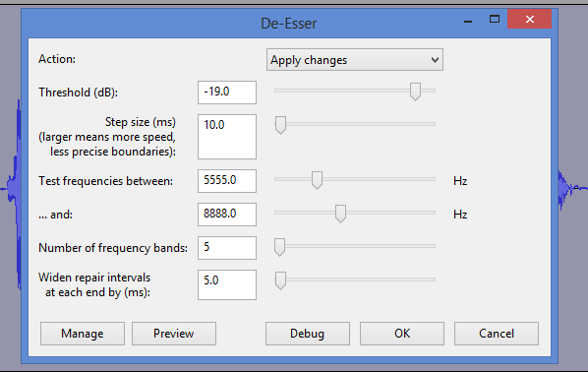The image size is (588, 372).
Task: Click the Threshold (dB) value field
Action: pyautogui.click(x=227, y=93)
